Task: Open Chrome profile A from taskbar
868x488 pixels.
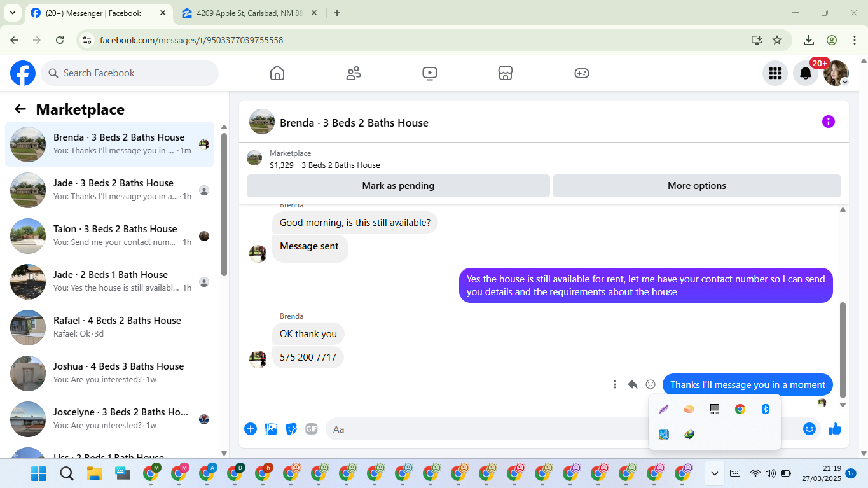Action: click(x=207, y=473)
